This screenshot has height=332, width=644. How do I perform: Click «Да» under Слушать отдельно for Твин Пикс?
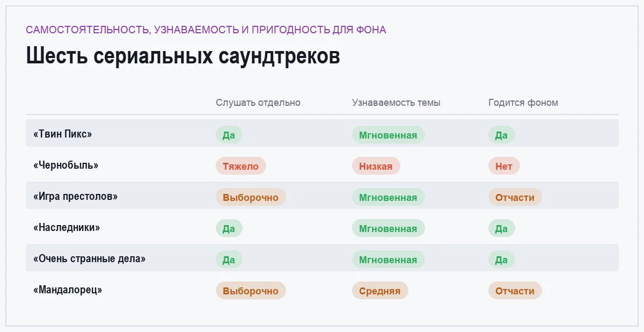[x=229, y=135]
